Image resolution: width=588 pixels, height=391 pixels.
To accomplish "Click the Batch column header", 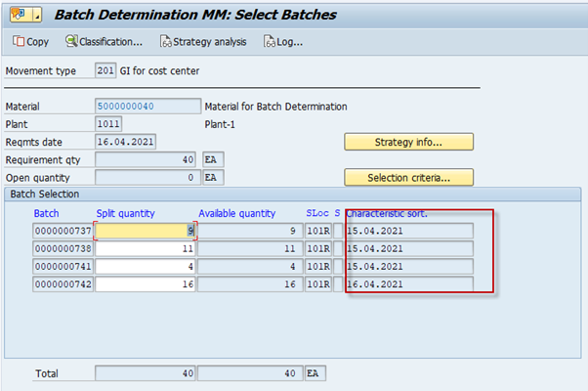I will pyautogui.click(x=47, y=213).
